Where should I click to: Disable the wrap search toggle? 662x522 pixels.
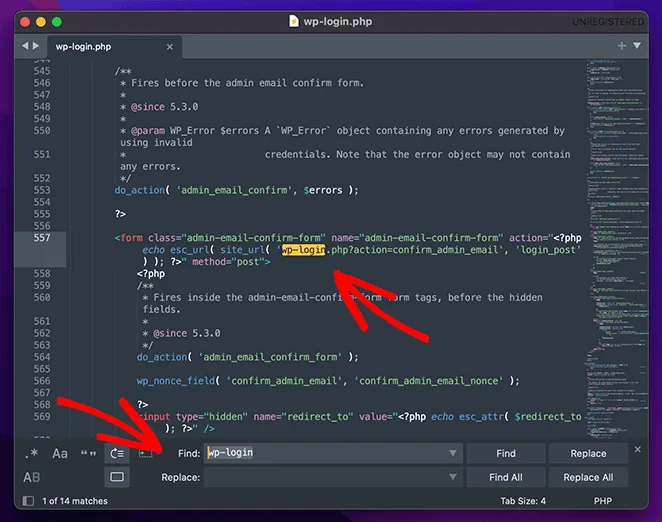point(117,454)
